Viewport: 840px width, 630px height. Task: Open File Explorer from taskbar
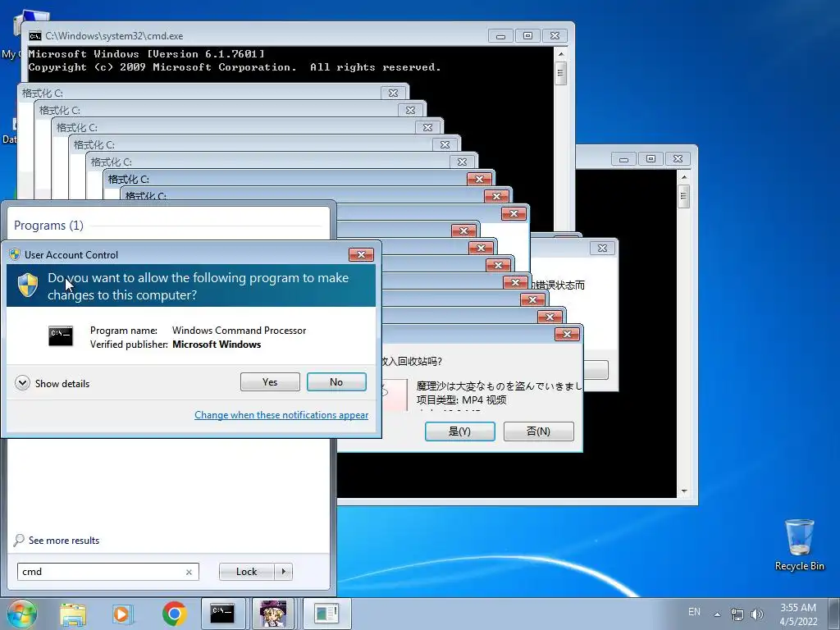(73, 614)
